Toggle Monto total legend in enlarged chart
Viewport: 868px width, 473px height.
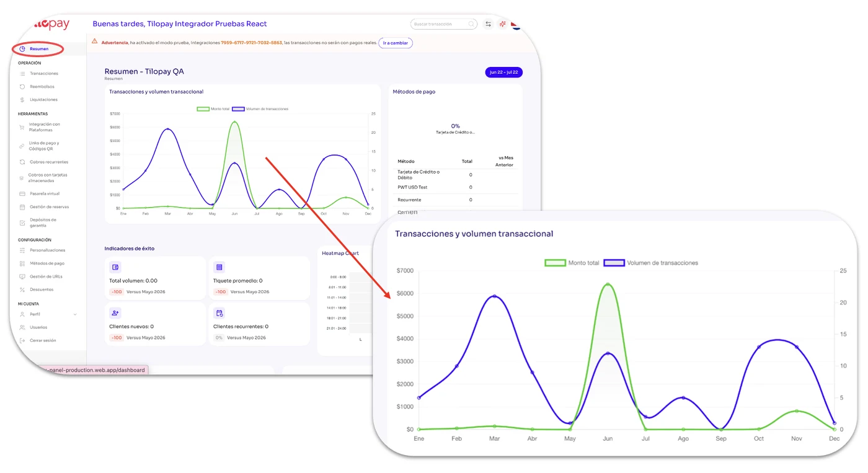572,263
